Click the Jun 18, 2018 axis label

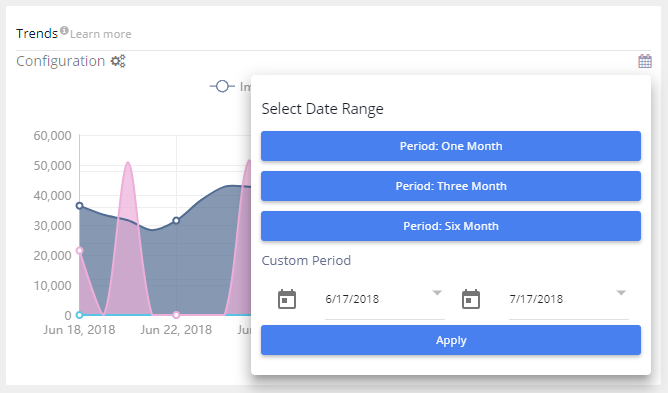(79, 330)
